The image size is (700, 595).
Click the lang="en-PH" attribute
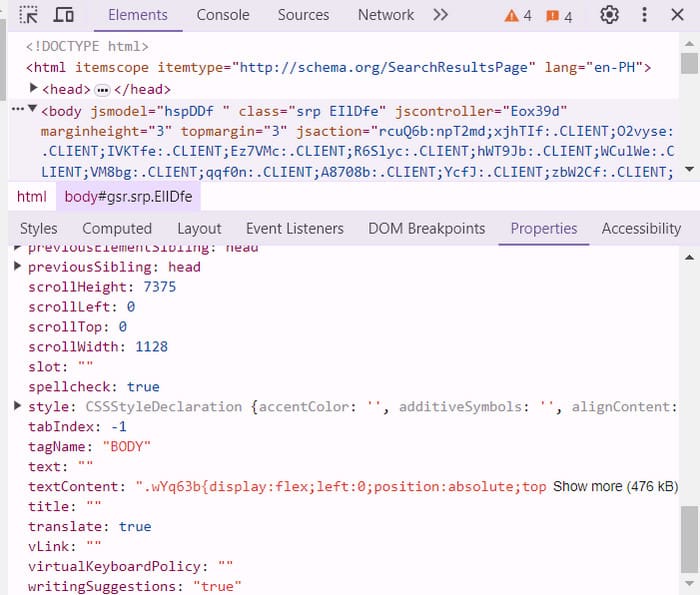coord(594,68)
